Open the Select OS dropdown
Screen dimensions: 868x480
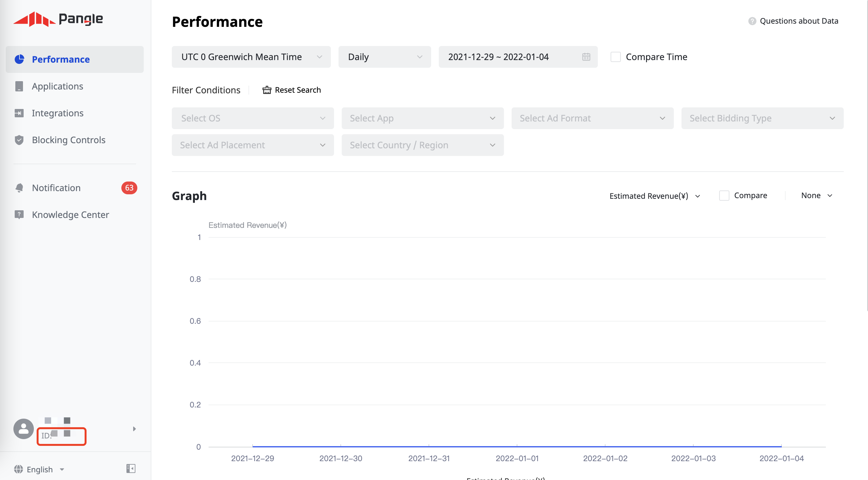(253, 118)
